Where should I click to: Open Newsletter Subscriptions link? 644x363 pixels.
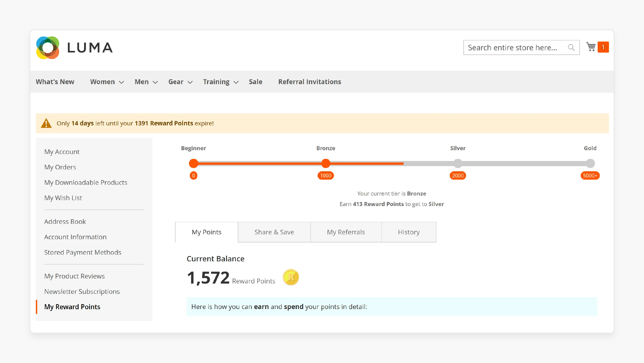pyautogui.click(x=82, y=291)
